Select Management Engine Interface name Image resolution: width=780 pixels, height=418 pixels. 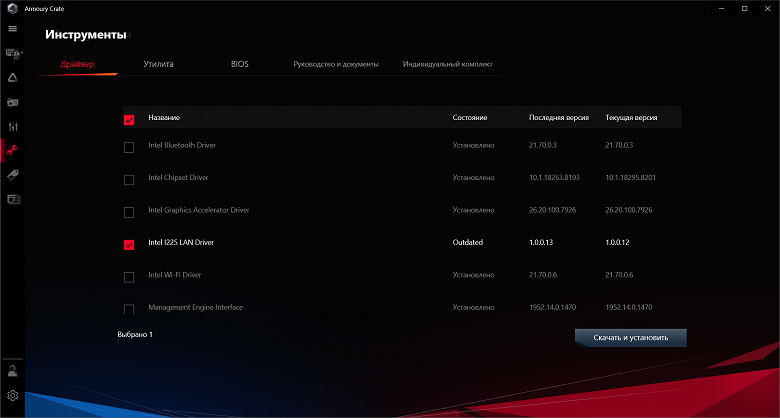195,308
